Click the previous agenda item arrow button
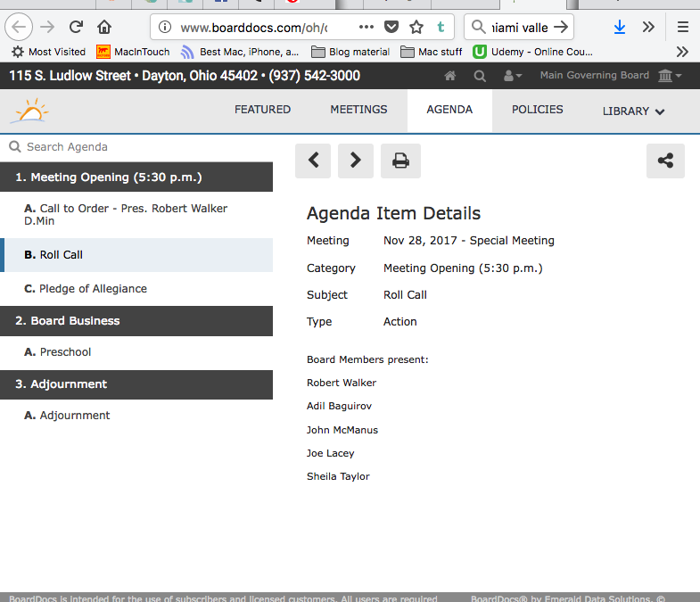 [x=313, y=161]
